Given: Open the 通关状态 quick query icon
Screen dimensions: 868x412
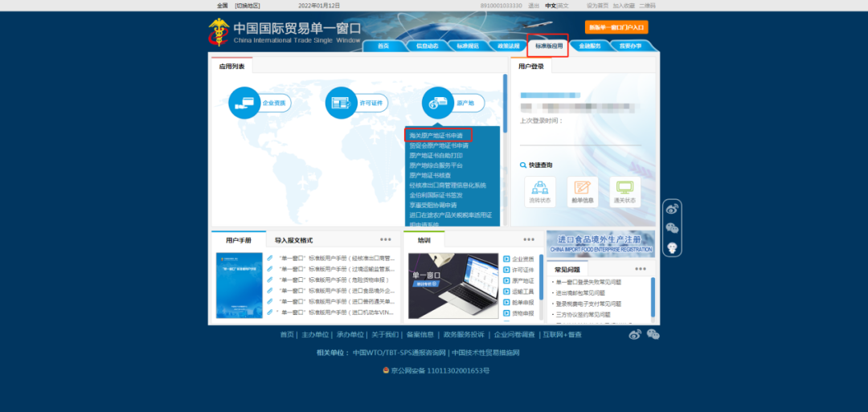Looking at the screenshot, I should 625,192.
